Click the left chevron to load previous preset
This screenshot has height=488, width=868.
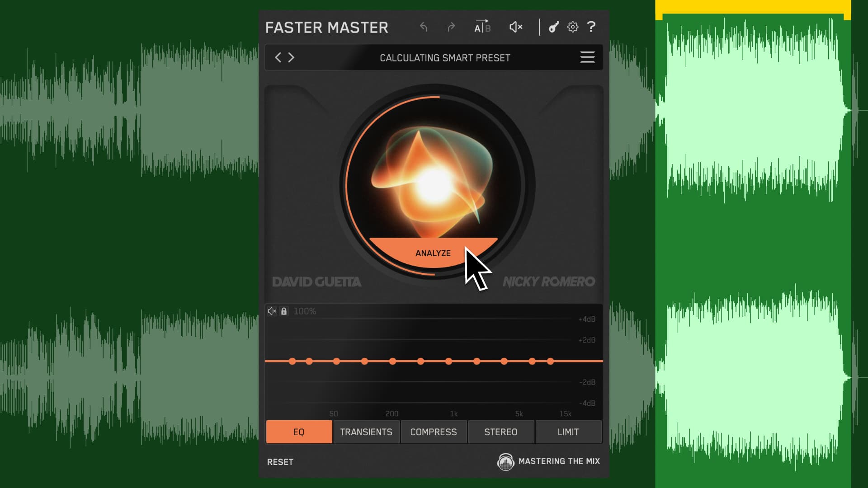(x=278, y=57)
